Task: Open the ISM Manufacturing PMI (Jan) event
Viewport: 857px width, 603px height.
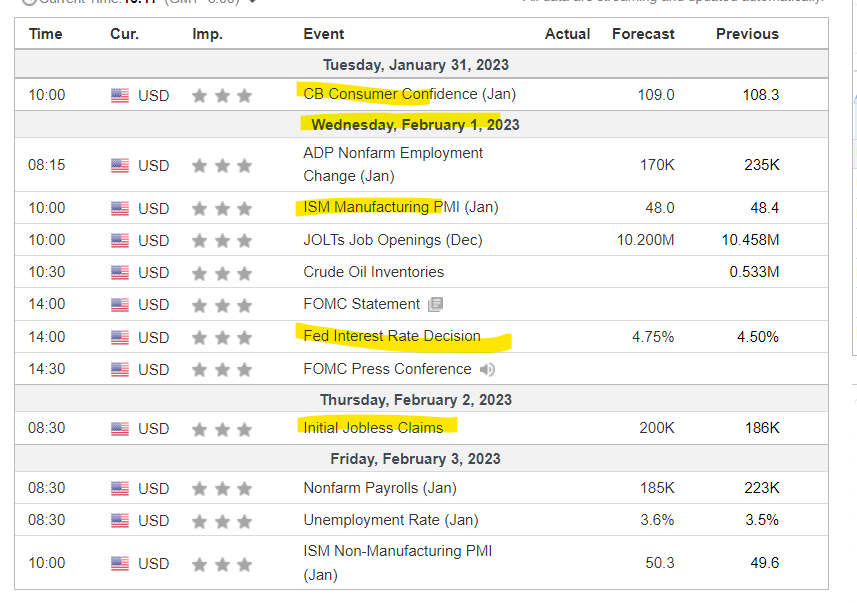Action: (401, 207)
